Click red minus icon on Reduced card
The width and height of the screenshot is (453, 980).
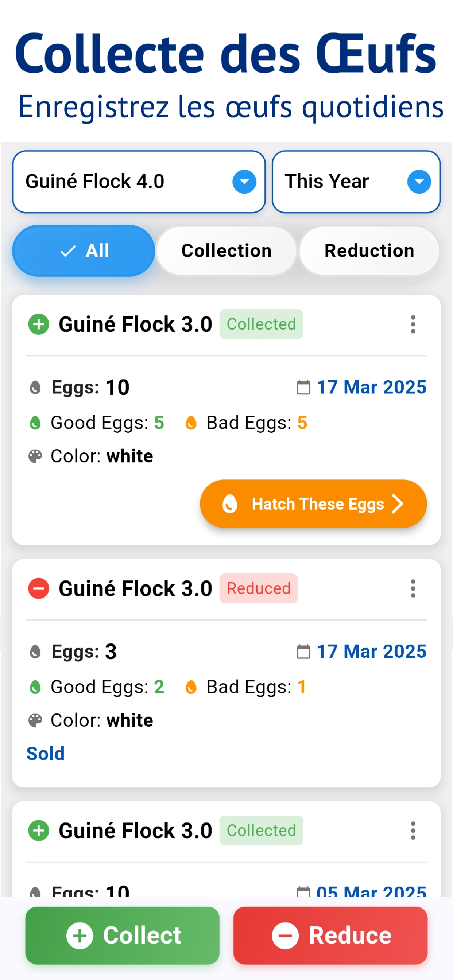pos(39,588)
